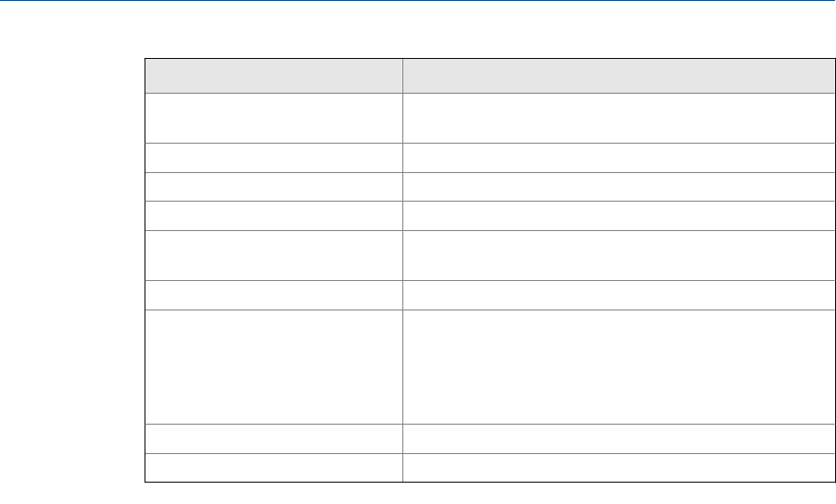Select the right cell of the tallest table row
836x504 pixels.
click(613, 367)
